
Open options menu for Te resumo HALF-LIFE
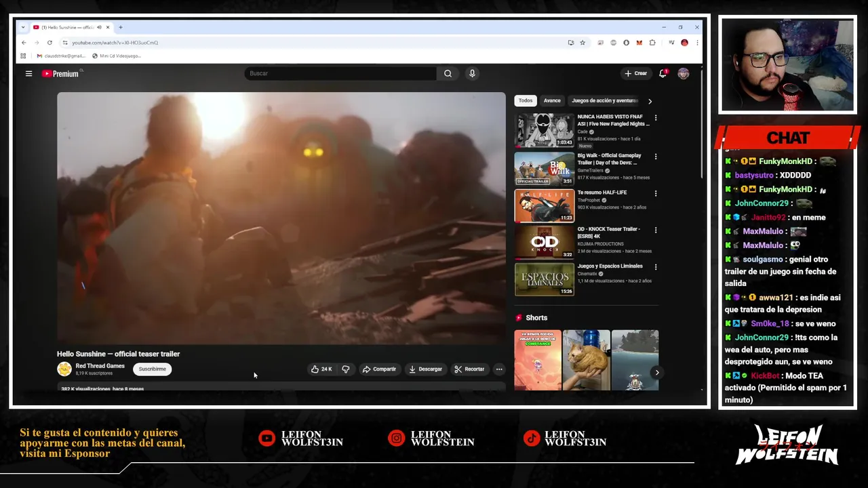click(x=655, y=193)
